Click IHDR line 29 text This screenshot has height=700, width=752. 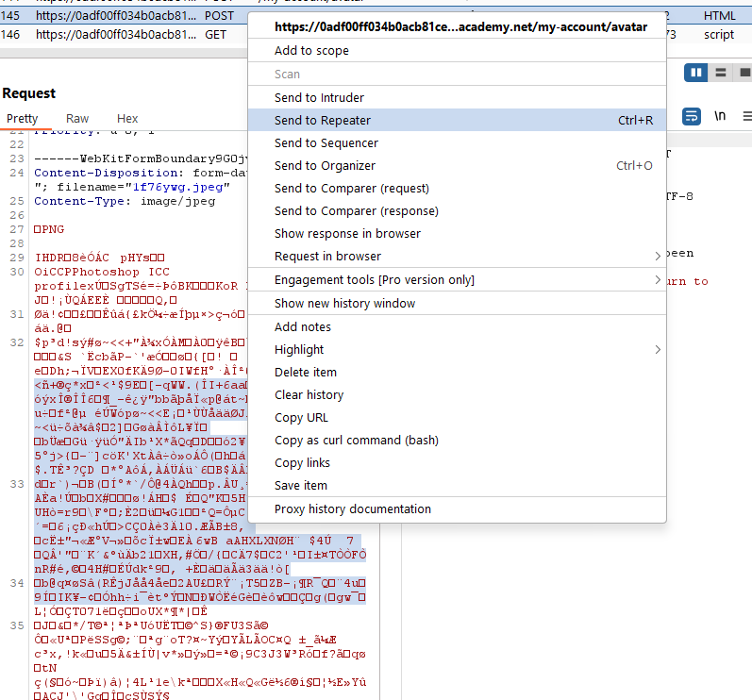(x=99, y=258)
